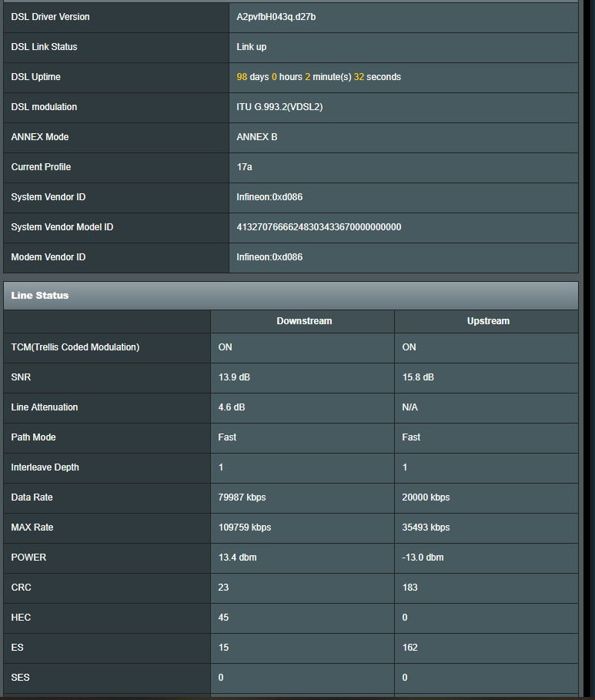Click the Upstream column header

tap(488, 321)
